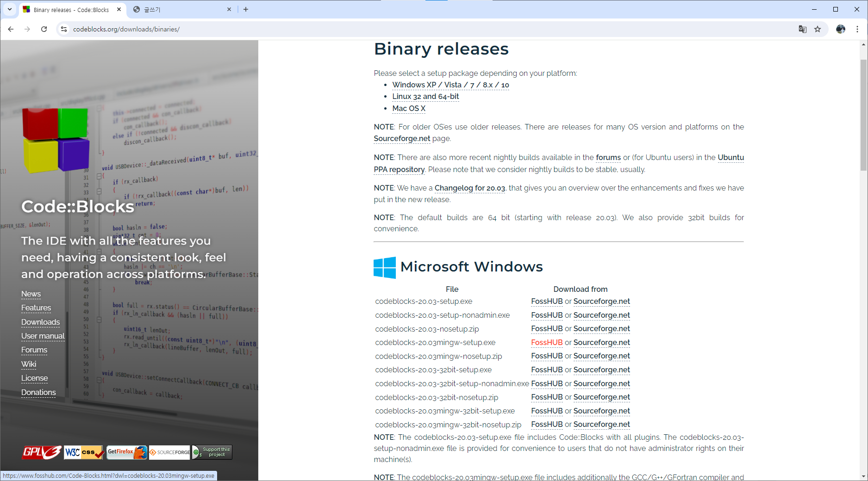868x481 pixels.
Task: Open the forums link in the nightly builds NOTE
Action: 608,158
